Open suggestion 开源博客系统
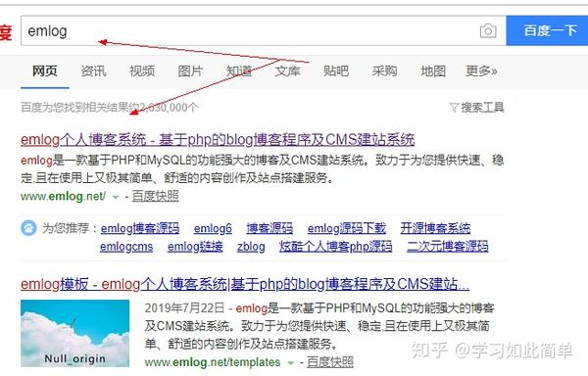The width and height of the screenshot is (588, 376). click(435, 228)
